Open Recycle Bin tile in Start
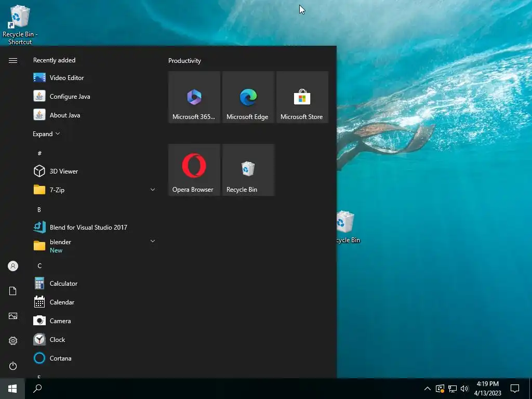 248,170
